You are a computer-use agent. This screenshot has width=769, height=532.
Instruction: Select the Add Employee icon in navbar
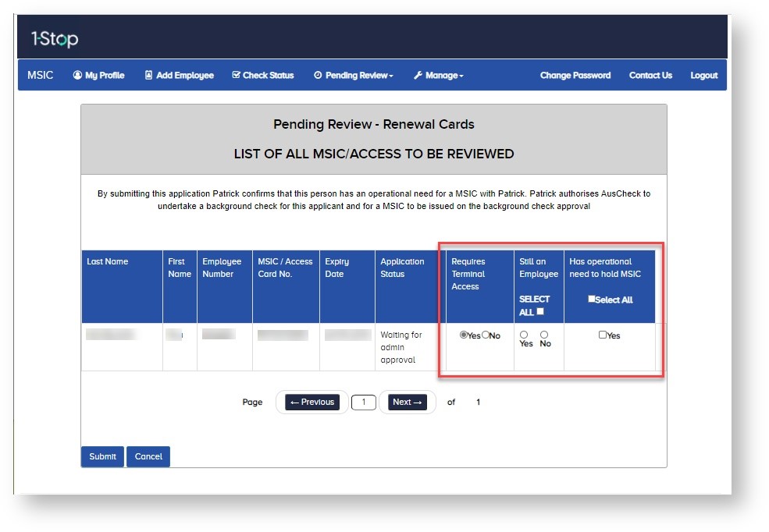148,75
